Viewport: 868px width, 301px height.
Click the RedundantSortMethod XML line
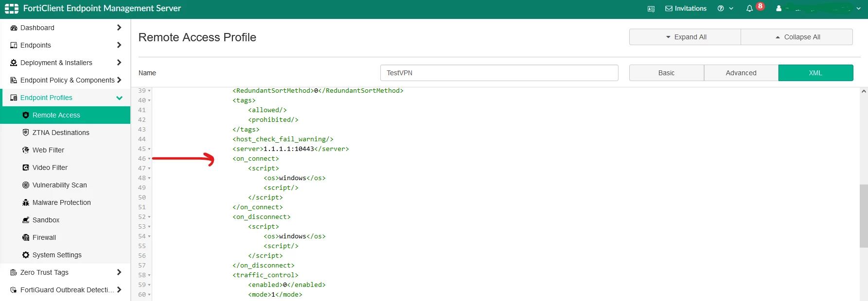pos(318,91)
